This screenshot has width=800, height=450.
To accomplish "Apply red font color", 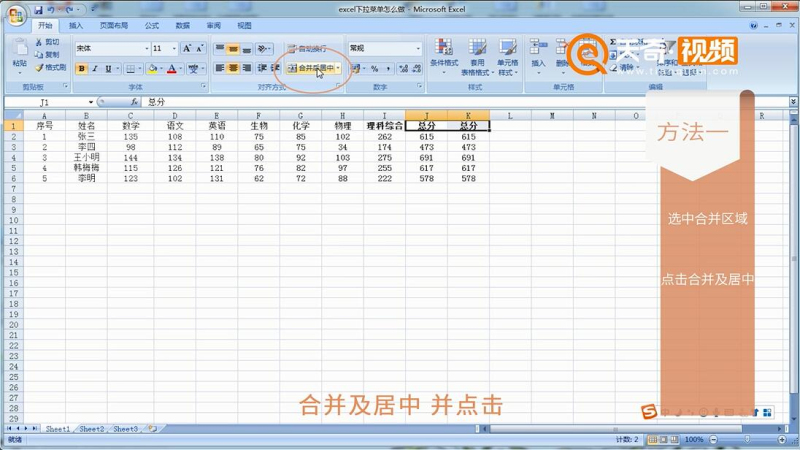I will click(x=172, y=68).
